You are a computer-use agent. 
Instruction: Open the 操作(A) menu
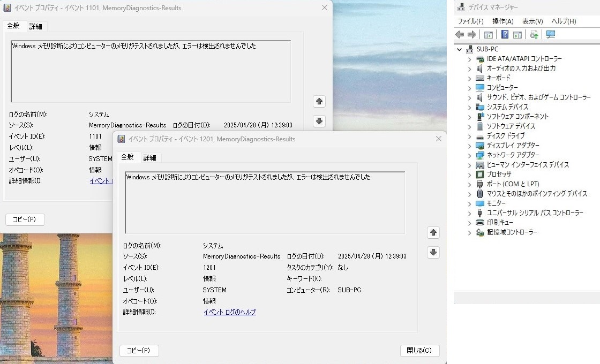pyautogui.click(x=503, y=21)
